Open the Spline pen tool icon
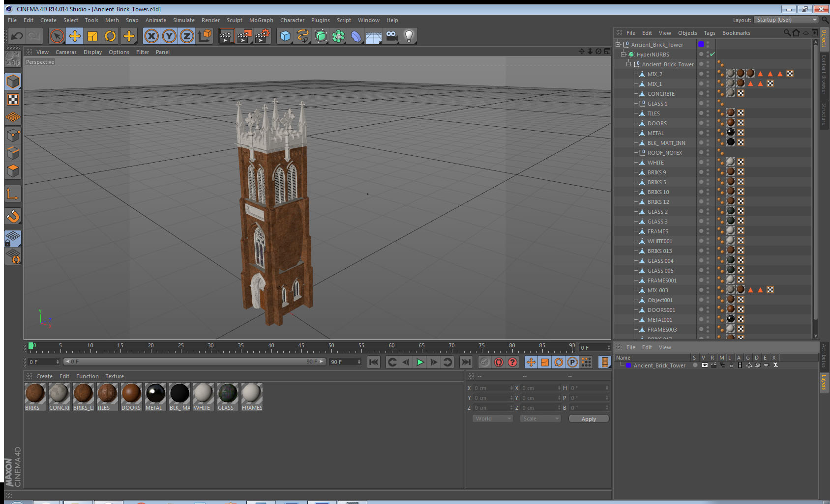Screen dimensions: 830x504 tap(303, 36)
